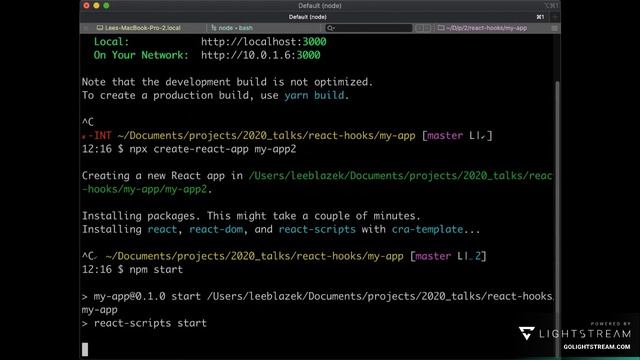Maximize the terminal with green button
The image size is (640, 360).
106,6
